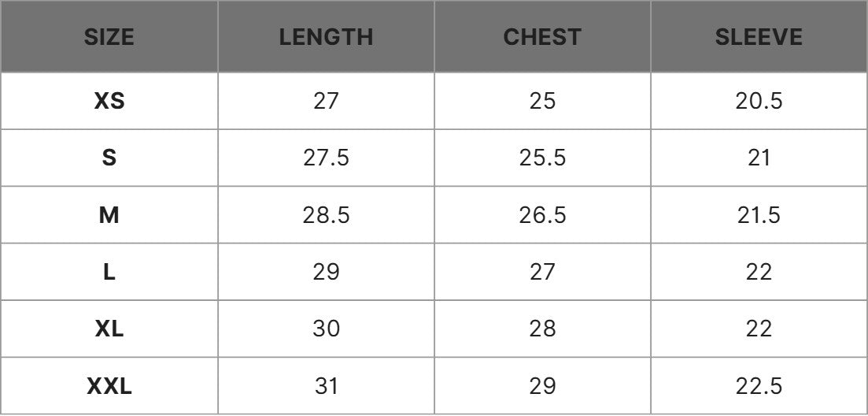Click the XS length value 27
Viewport: 868px width, 416px height.
point(326,102)
